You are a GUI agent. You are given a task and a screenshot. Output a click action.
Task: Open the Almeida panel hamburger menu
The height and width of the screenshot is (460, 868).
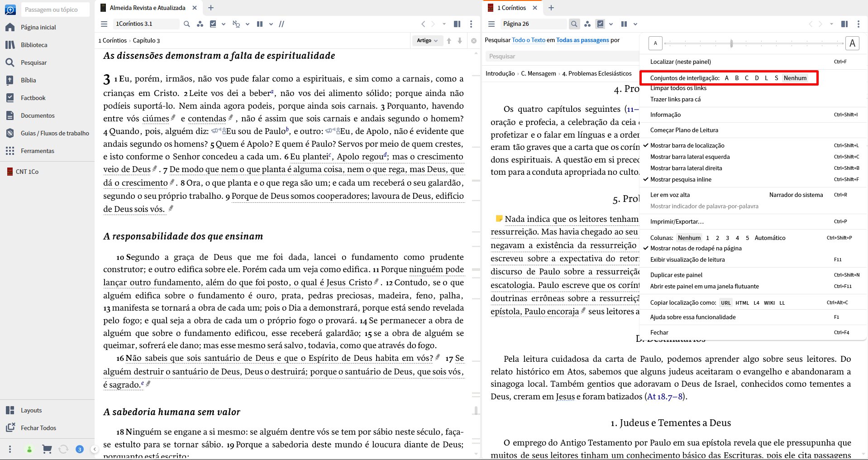(104, 24)
